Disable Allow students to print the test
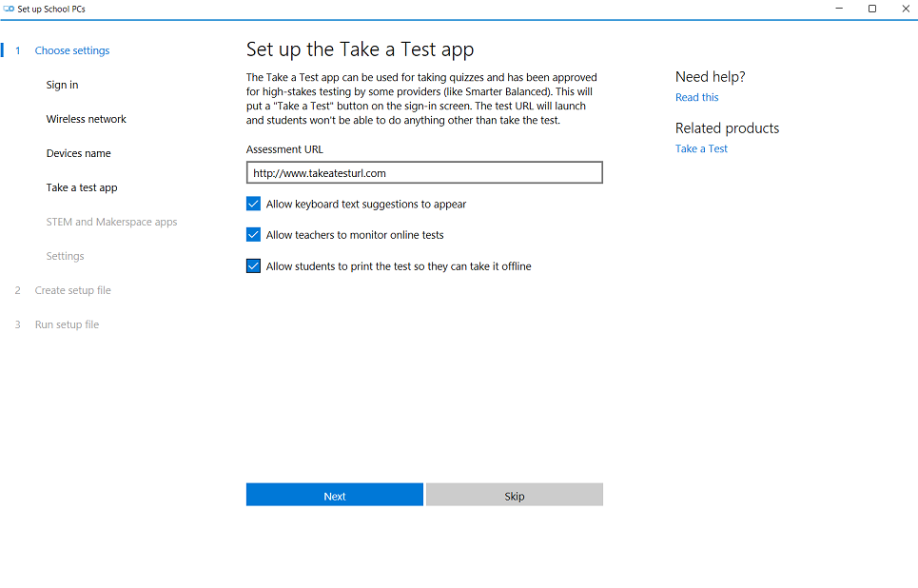Screen dimensions: 918x588 pos(253,265)
